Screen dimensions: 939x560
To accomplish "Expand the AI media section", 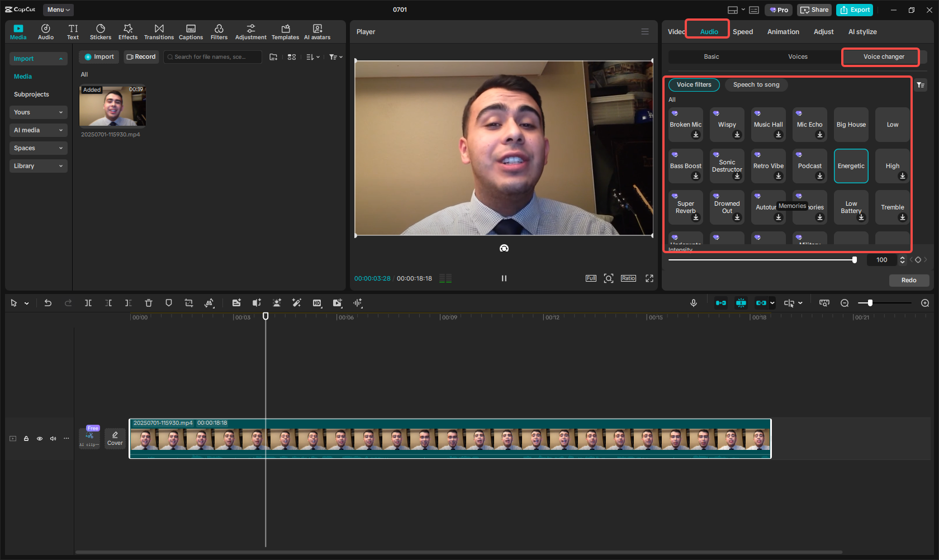I will [38, 130].
